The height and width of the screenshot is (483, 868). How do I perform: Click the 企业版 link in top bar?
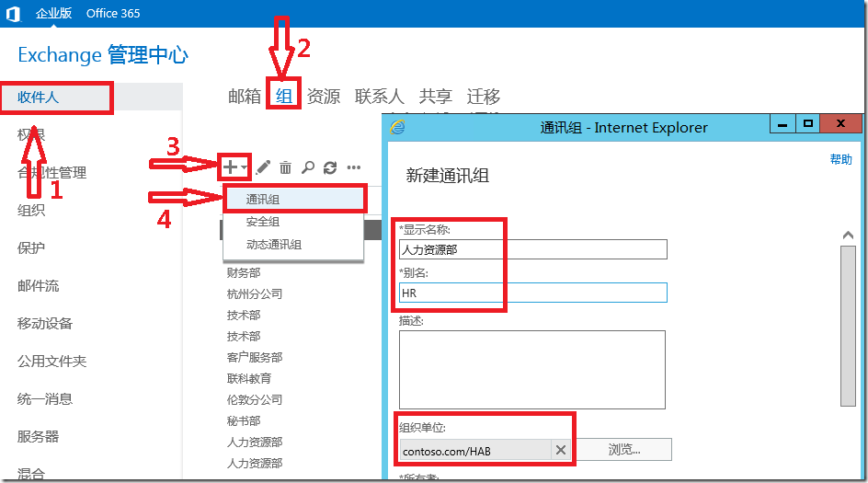(53, 13)
